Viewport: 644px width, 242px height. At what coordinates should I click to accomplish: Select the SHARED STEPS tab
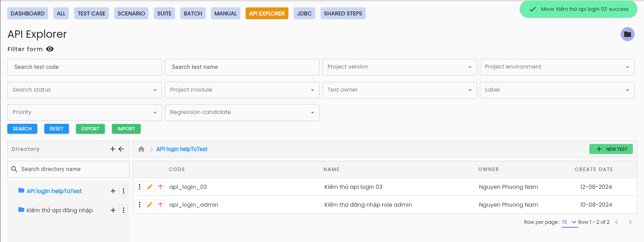(x=343, y=13)
